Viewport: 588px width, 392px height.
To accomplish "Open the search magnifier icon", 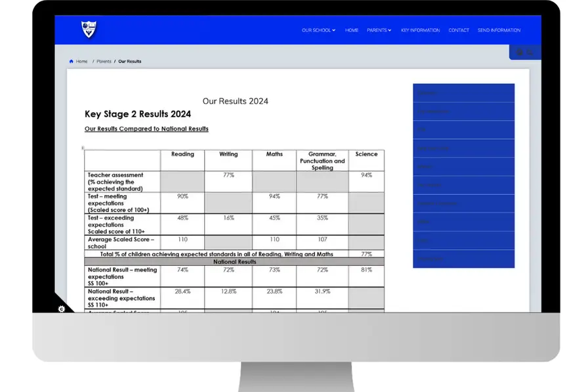I will [530, 53].
